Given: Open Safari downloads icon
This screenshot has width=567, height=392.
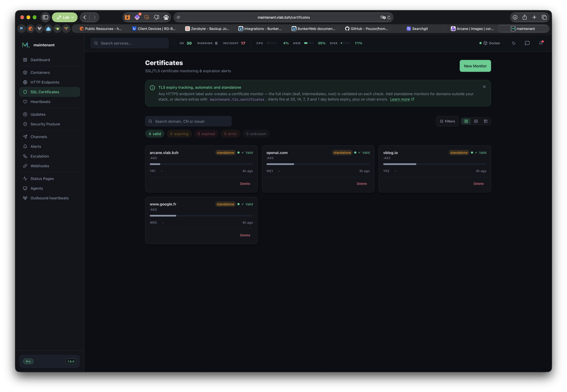Looking at the screenshot, I should pyautogui.click(x=515, y=17).
